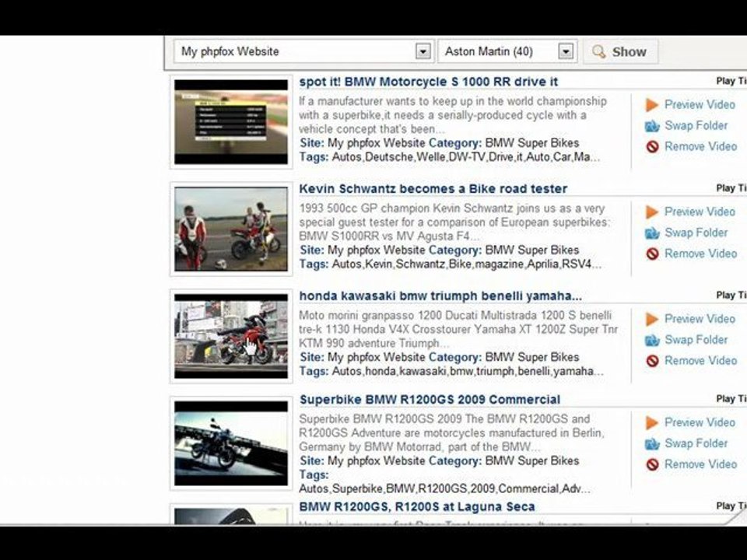Screen dimensions: 747x560
Task: Click Swap Folder for Superbike BMW R1200GS Commercial
Action: pyautogui.click(x=696, y=444)
